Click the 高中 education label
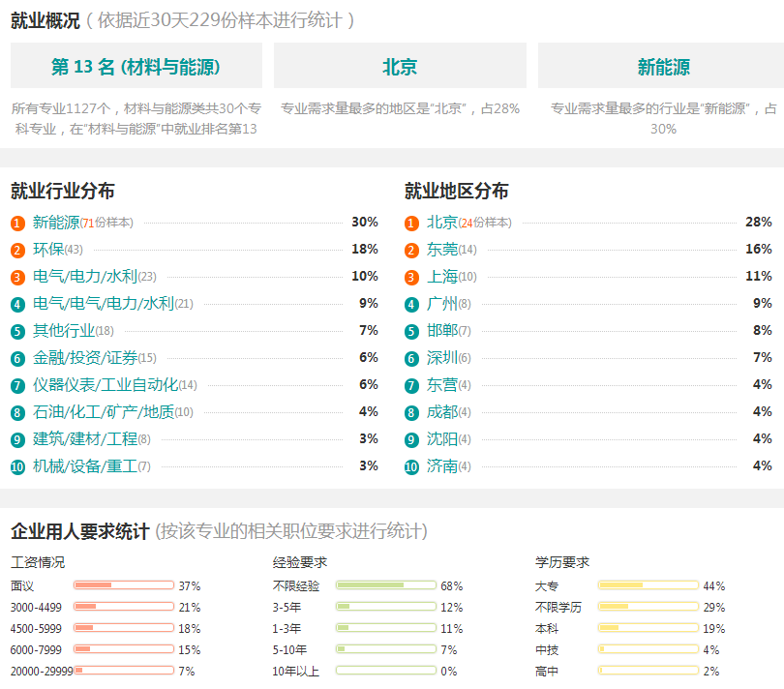This screenshot has width=784, height=689. point(547,671)
